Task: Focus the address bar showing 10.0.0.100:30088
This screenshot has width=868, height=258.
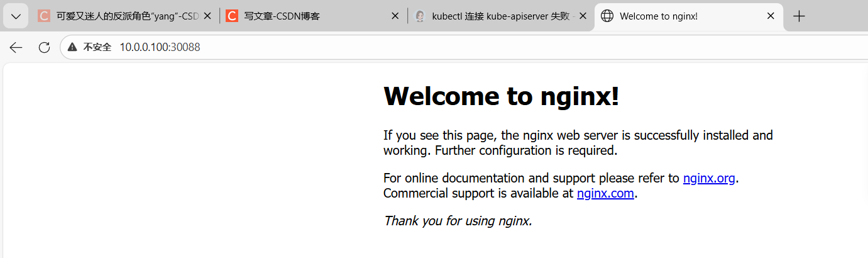Action: click(x=464, y=47)
